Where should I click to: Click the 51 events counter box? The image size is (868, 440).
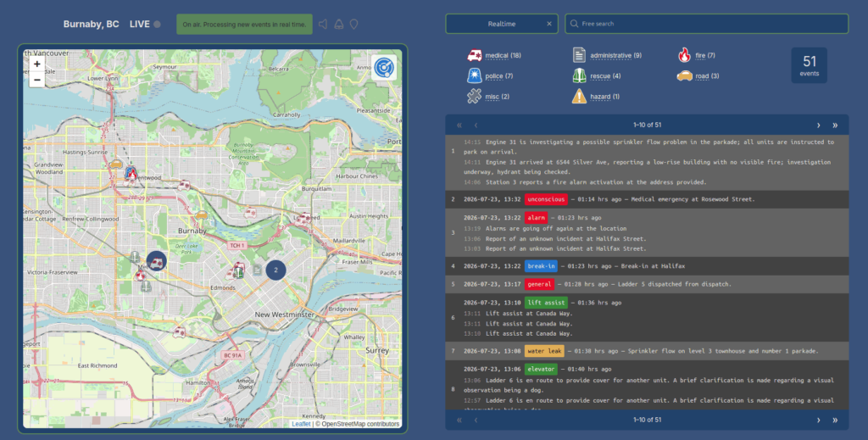[809, 65]
